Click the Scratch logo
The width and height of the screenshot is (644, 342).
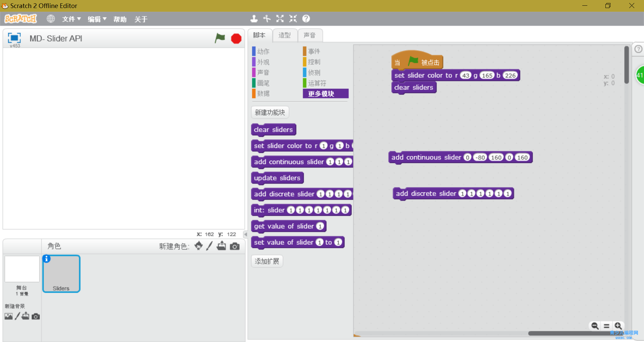pyautogui.click(x=21, y=19)
